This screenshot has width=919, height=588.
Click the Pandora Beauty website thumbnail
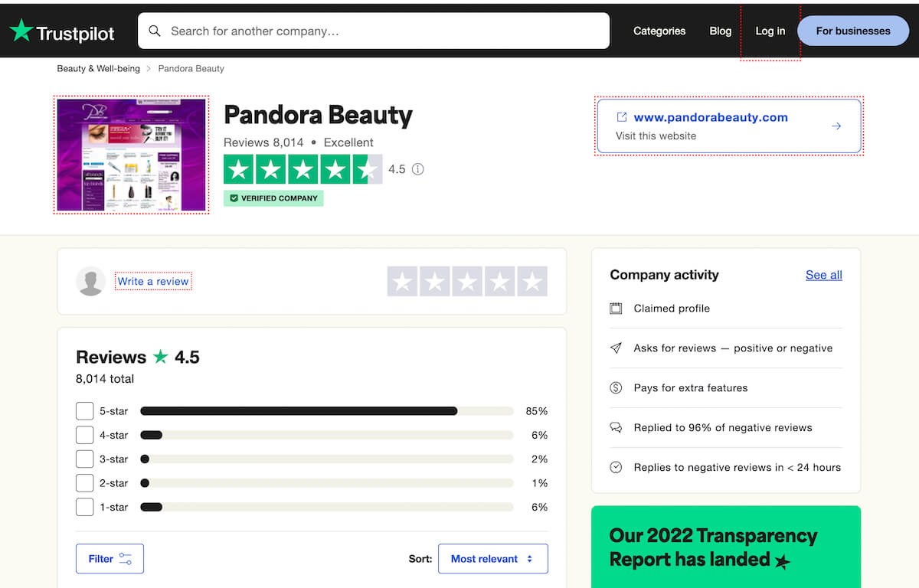coord(130,153)
